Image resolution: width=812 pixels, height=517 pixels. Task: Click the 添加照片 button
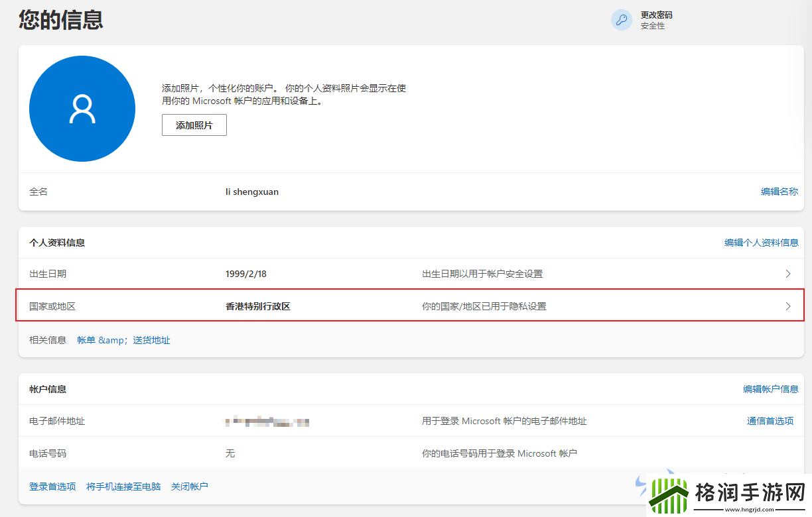tap(194, 125)
